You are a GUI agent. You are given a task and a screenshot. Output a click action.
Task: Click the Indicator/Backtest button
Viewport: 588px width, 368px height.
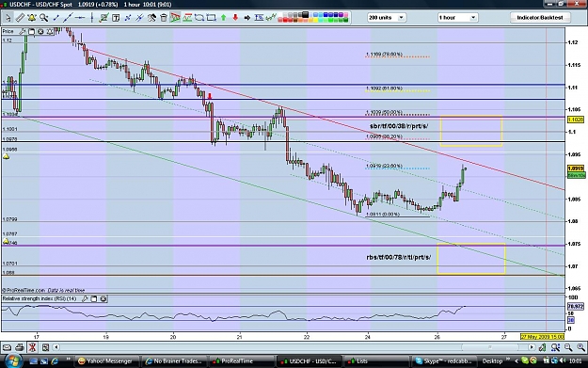540,17
